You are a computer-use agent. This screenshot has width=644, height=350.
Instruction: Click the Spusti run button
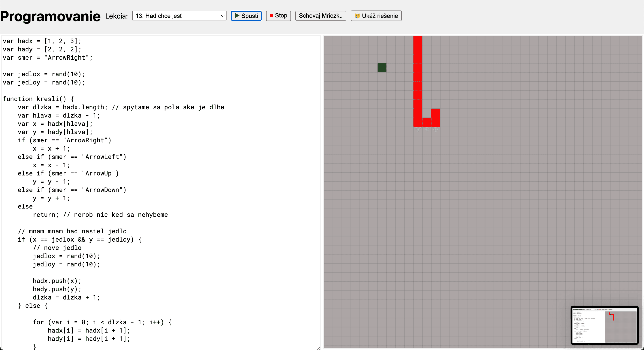click(x=246, y=16)
